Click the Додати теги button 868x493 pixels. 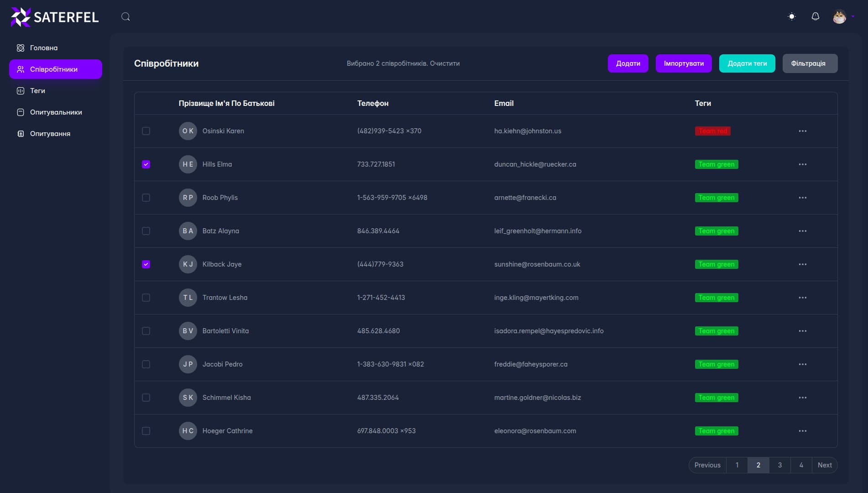point(747,63)
